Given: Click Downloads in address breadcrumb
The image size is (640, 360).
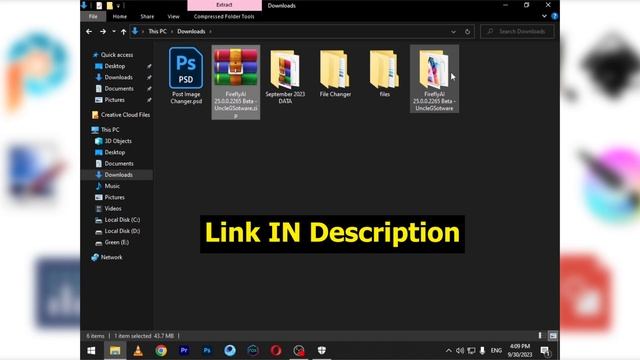Looking at the screenshot, I should (191, 31).
